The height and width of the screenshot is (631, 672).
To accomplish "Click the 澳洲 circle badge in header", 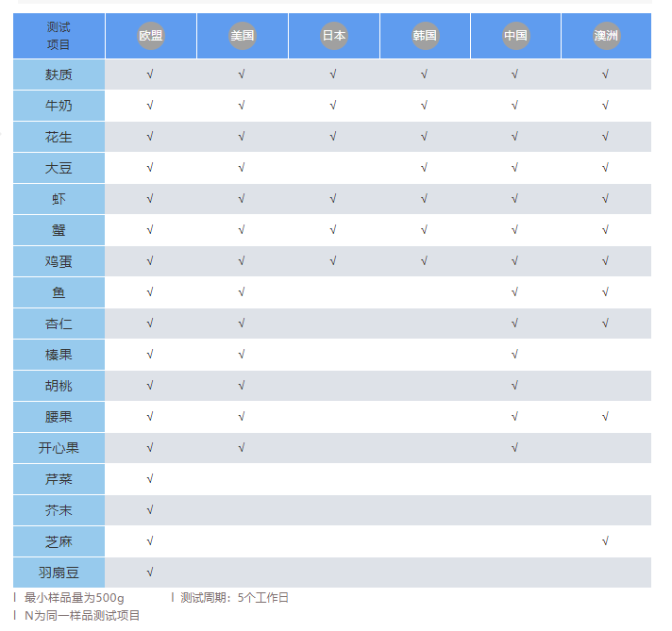I will tap(606, 36).
